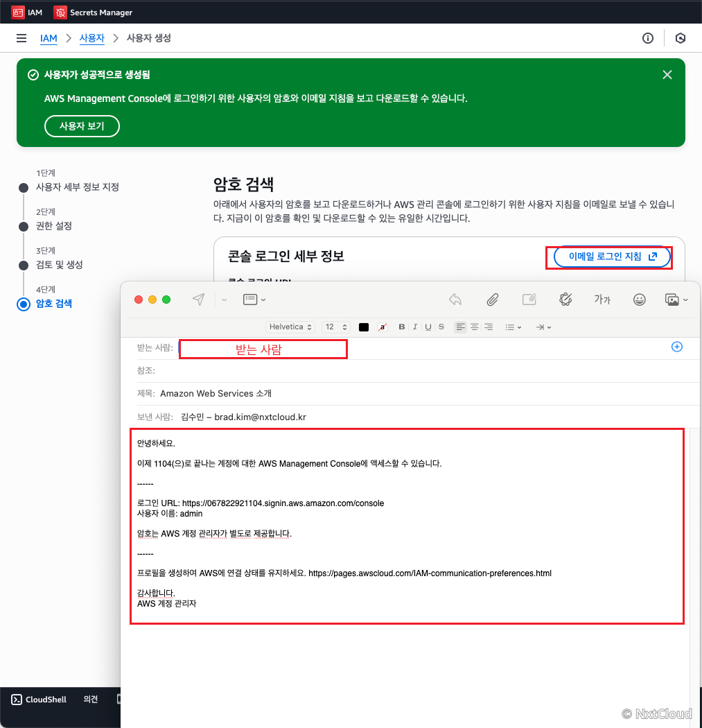Viewport: 702px width, 728px height.
Task: Dismiss the green success banner
Action: click(x=667, y=75)
